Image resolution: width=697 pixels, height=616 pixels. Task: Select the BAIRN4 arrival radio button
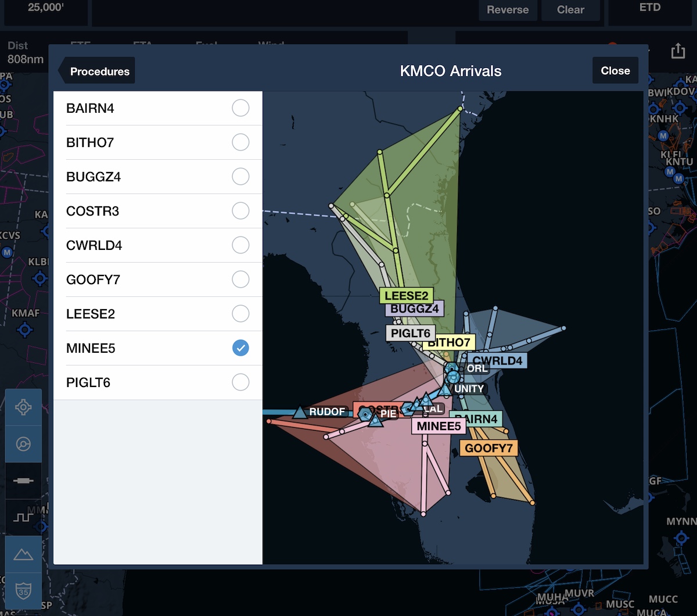pyautogui.click(x=240, y=108)
